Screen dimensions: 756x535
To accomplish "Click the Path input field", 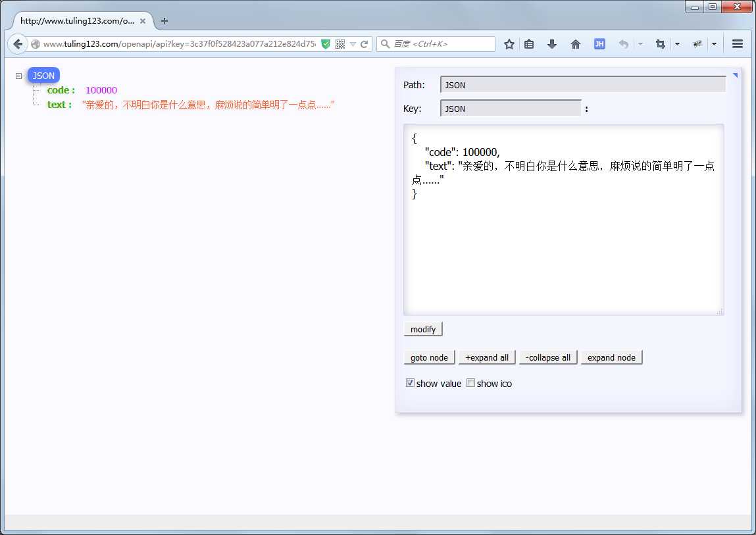I will [583, 84].
